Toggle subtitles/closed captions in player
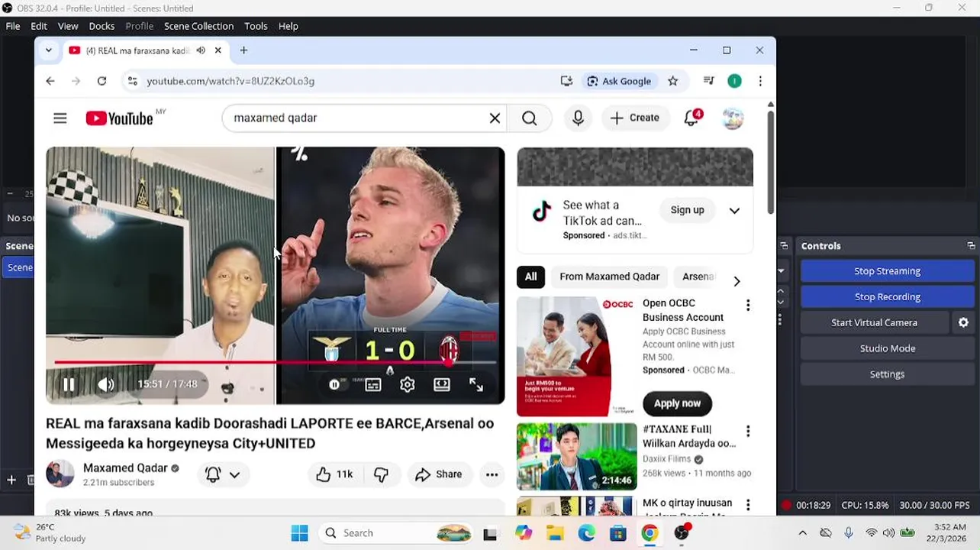 [x=373, y=385]
